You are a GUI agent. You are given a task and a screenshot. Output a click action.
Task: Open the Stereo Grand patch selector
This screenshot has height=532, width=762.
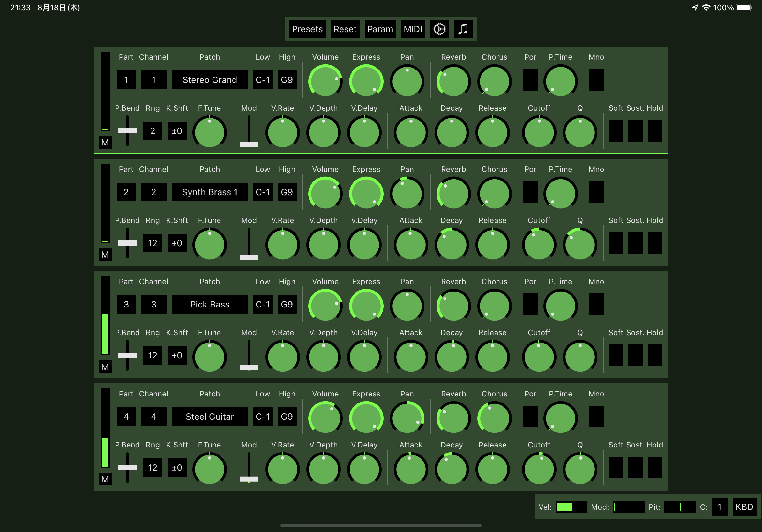(210, 80)
